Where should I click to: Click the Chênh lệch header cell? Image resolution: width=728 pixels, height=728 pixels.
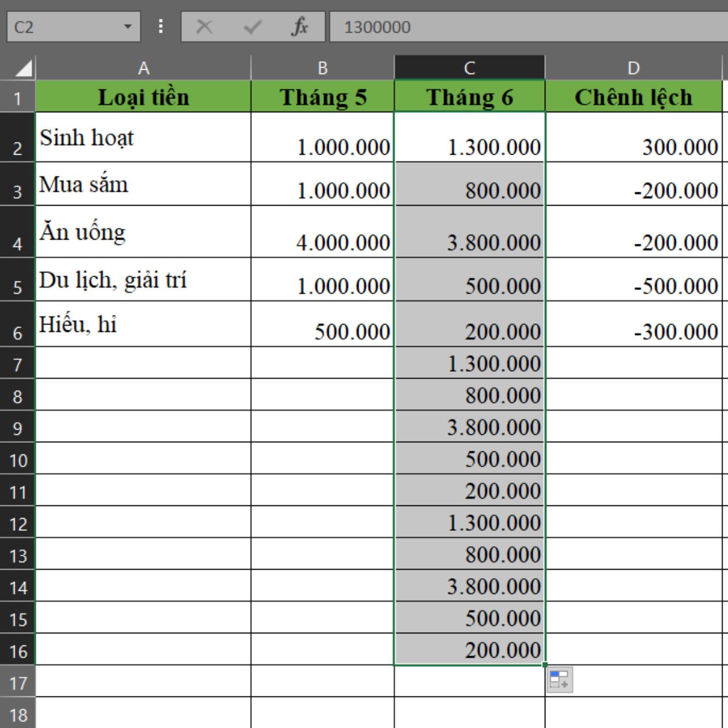tap(634, 97)
